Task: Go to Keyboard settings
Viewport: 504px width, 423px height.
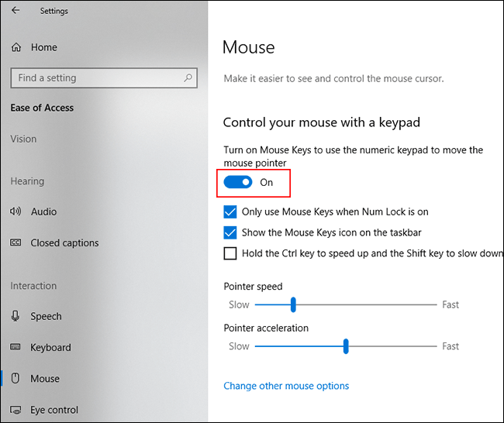Action: click(50, 347)
